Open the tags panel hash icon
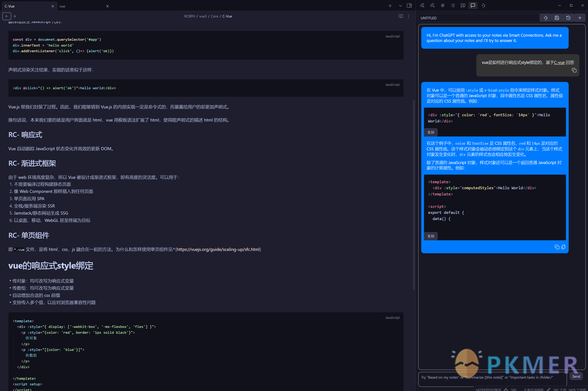The height and width of the screenshot is (391, 588). click(443, 5)
